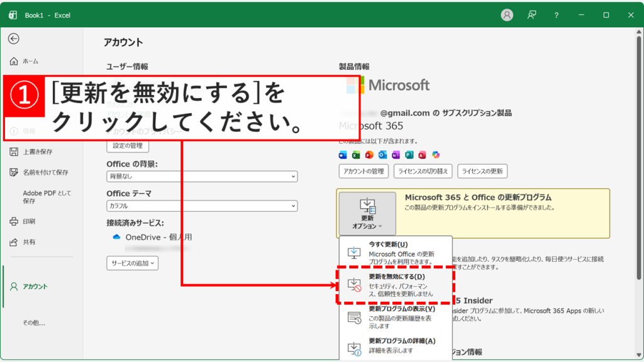Click the ライセンスの更新 button
Screen dimensions: 644x362
[x=482, y=171]
